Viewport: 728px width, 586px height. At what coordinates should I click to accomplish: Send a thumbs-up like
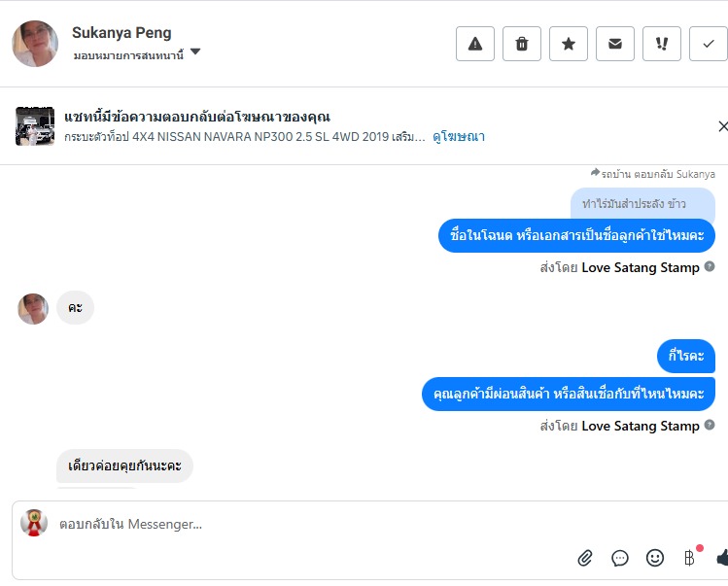721,558
